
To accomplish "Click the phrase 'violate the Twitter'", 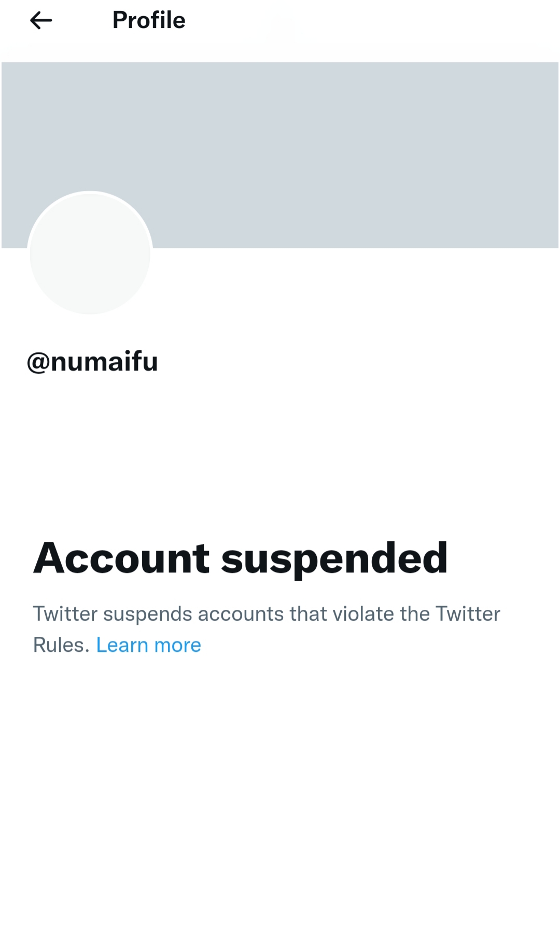I will (x=416, y=614).
